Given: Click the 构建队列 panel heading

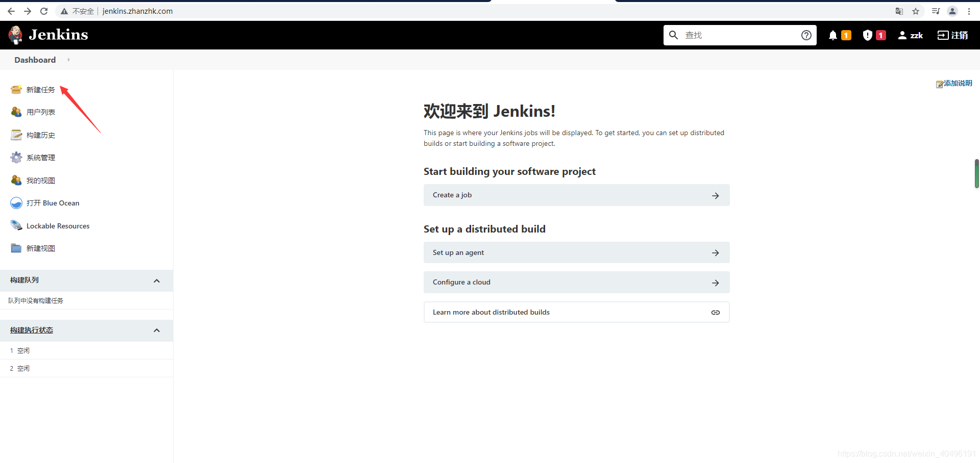Looking at the screenshot, I should pyautogui.click(x=24, y=280).
